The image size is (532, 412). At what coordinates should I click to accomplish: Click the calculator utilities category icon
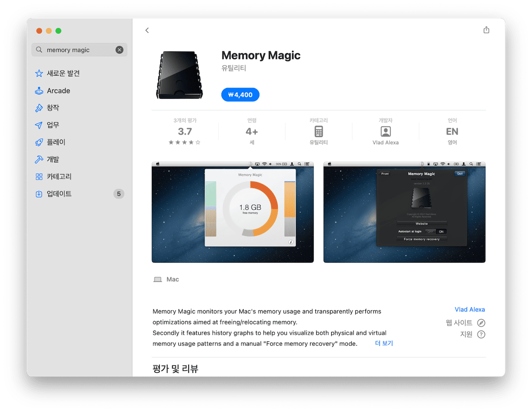tap(318, 132)
